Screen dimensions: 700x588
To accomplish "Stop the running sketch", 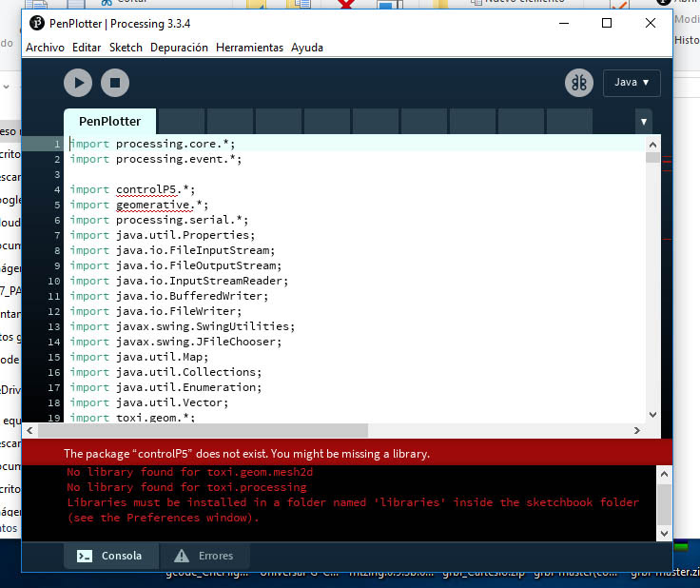I will [115, 83].
